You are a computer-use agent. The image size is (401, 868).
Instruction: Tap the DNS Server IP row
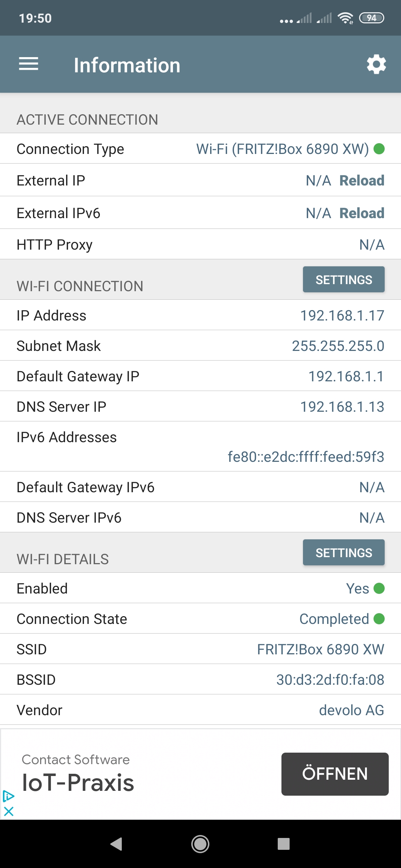200,407
